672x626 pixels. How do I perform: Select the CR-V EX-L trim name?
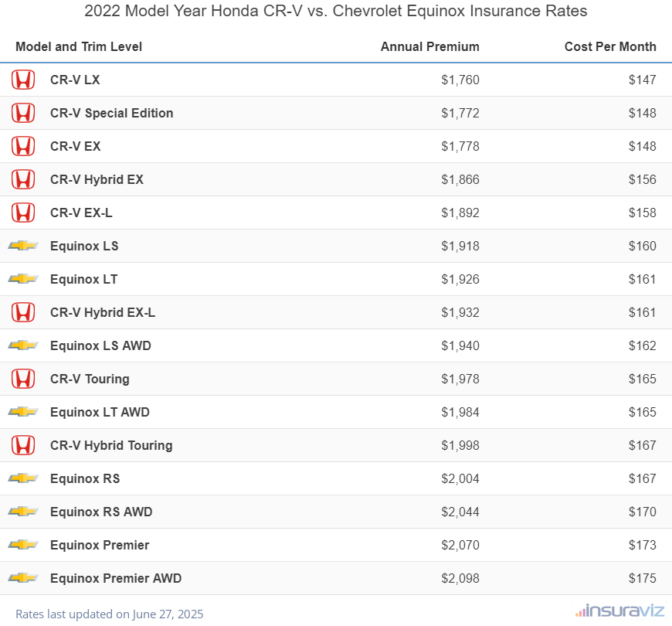point(81,213)
